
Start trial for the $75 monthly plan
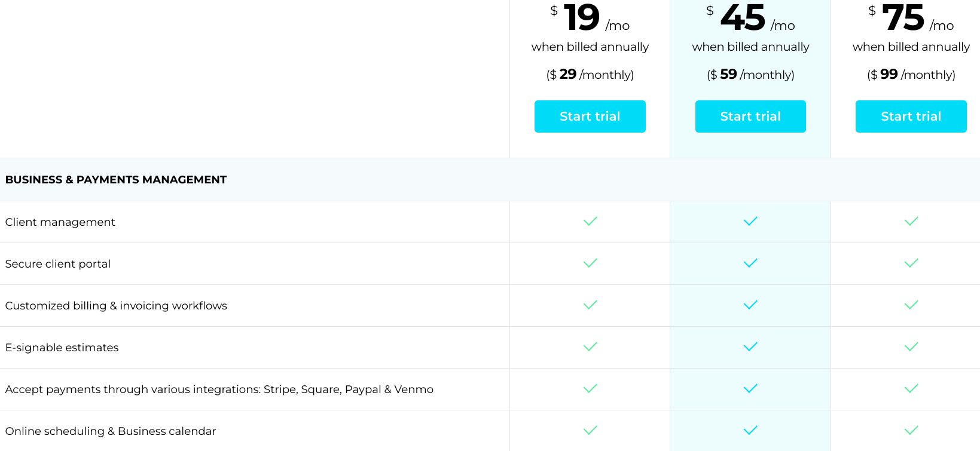tap(911, 116)
